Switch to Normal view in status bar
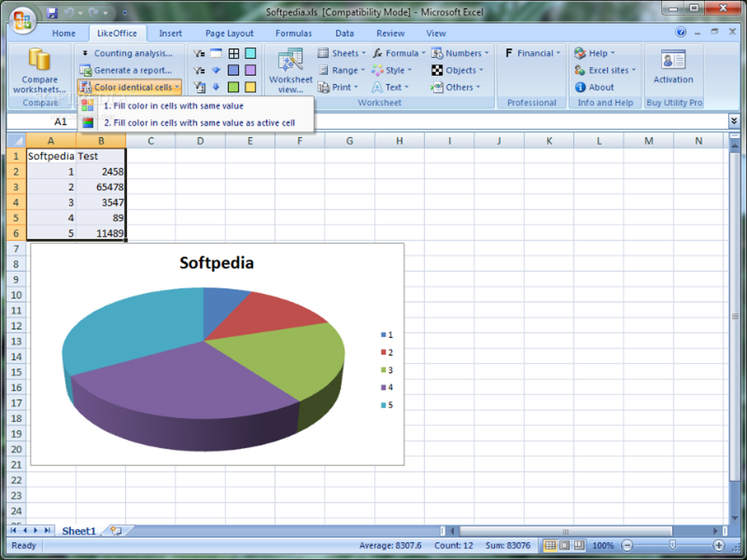Image resolution: width=747 pixels, height=560 pixels. 550,545
